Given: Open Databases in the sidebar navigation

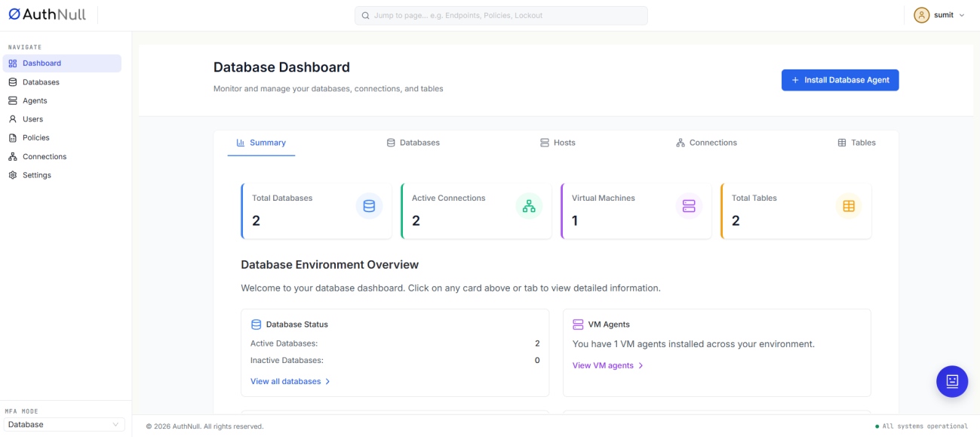Looking at the screenshot, I should [x=62, y=82].
